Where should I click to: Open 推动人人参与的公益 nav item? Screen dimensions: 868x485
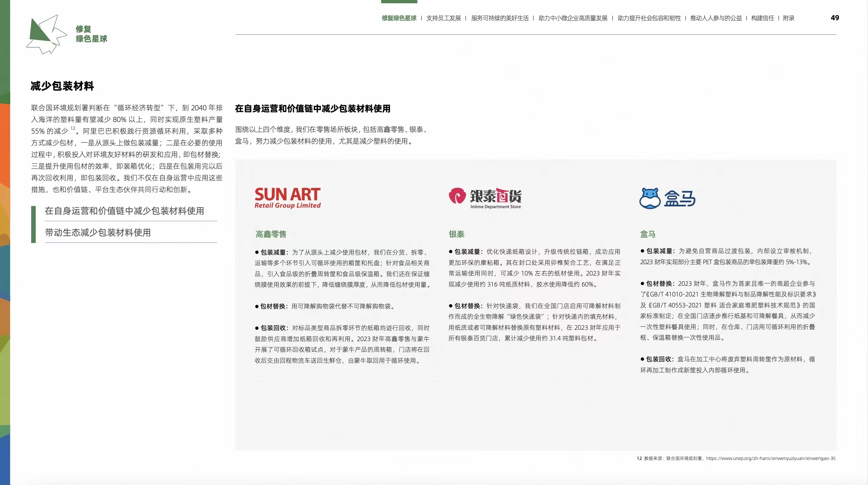coord(716,18)
